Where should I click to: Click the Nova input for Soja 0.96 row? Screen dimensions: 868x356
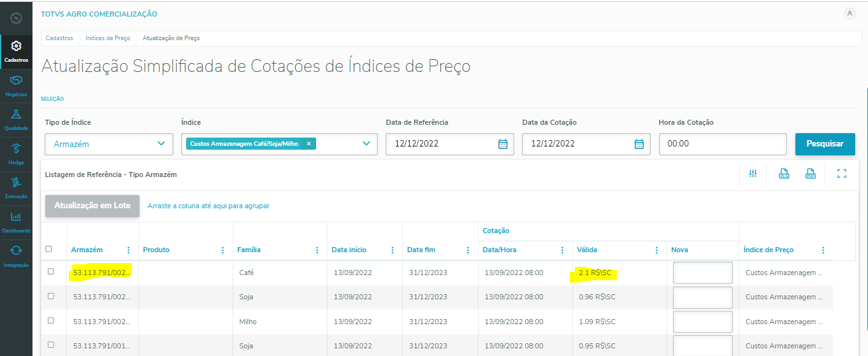(x=703, y=297)
